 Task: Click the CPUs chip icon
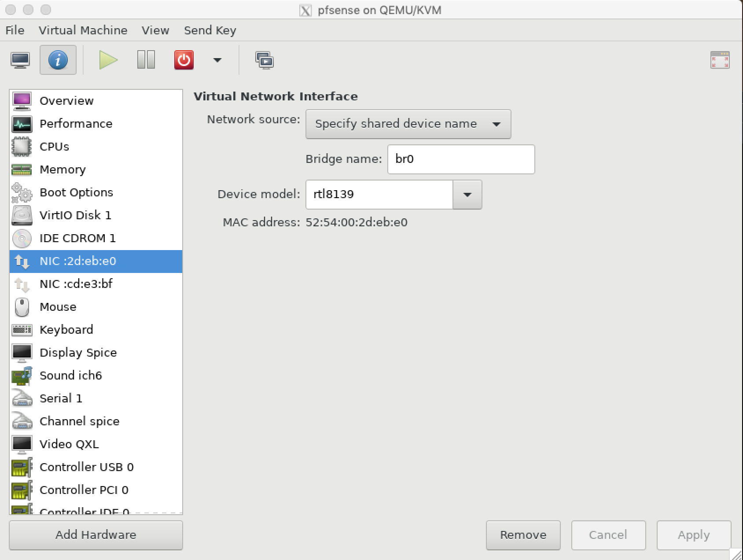22,147
